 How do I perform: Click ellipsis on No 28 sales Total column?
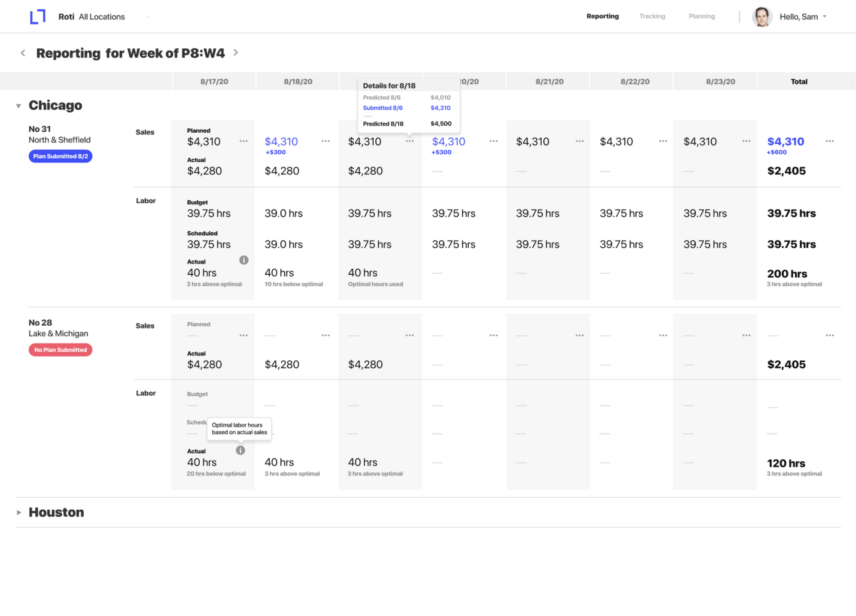tap(830, 335)
